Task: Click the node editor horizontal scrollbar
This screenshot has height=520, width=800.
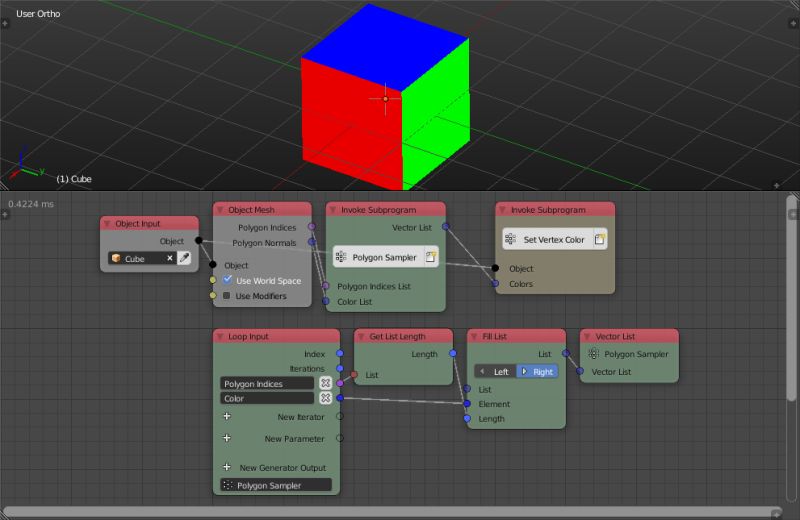Action: coord(391,512)
